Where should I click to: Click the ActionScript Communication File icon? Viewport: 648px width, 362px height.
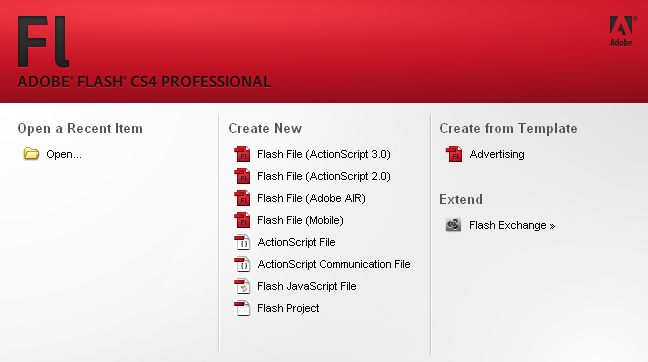point(242,264)
